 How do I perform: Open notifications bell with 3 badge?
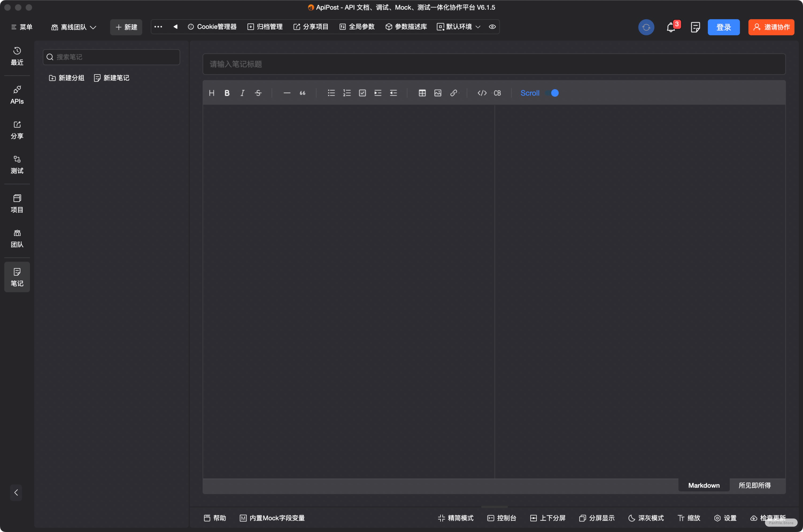pos(671,27)
